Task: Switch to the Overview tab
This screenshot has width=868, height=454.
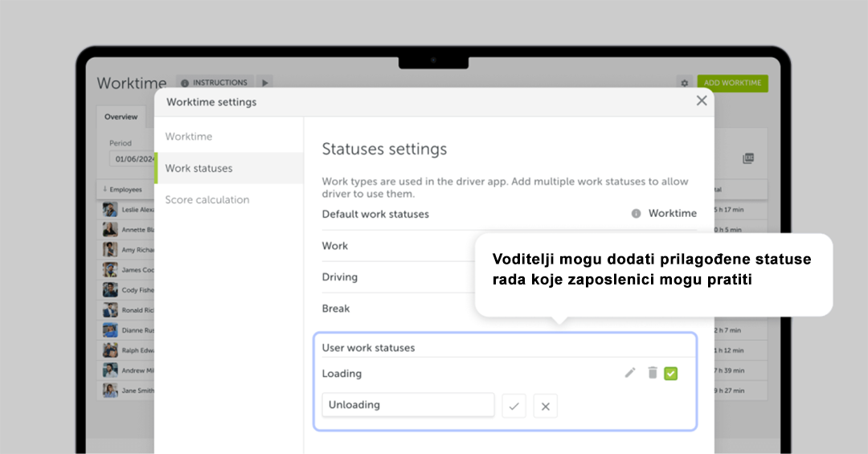Action: pos(121,117)
